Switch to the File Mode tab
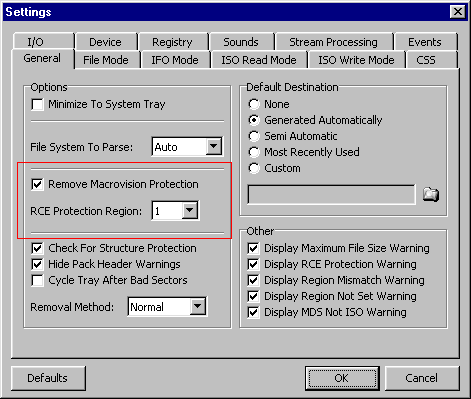Screen dimensions: 471x399 107,60
